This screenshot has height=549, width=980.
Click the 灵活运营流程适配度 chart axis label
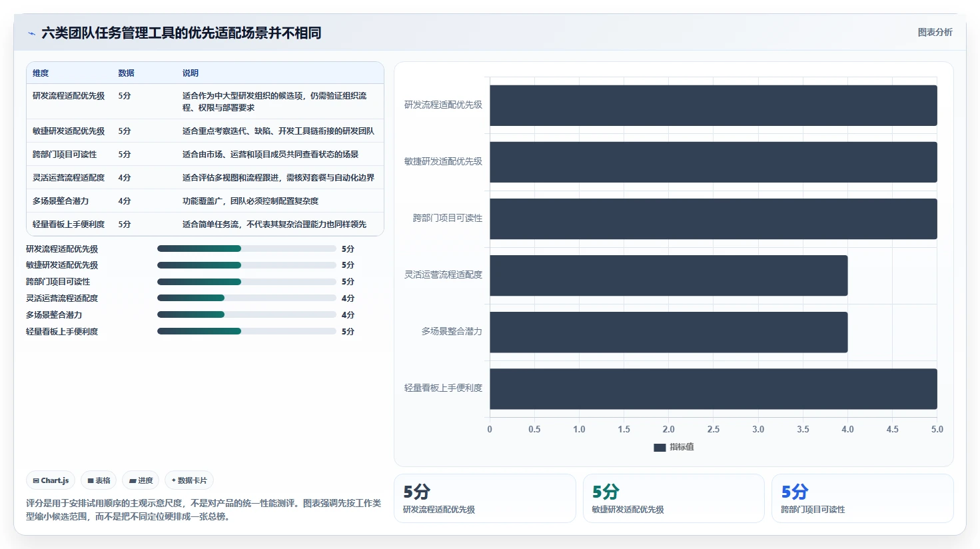pyautogui.click(x=443, y=274)
